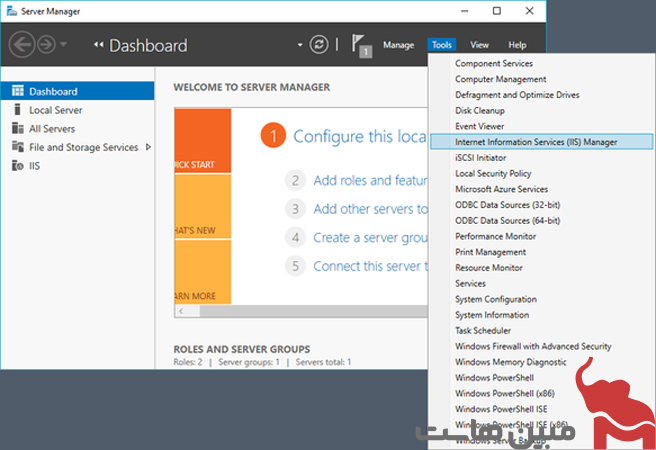Image resolution: width=656 pixels, height=450 pixels.
Task: Launch Performance Monitor
Action: pos(495,236)
